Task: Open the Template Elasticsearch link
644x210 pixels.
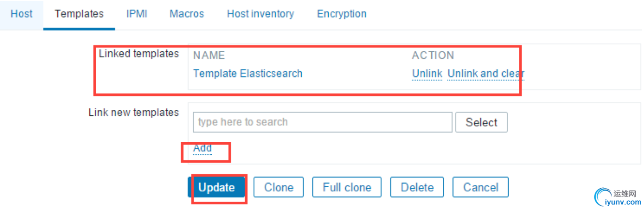Action: click(x=248, y=74)
